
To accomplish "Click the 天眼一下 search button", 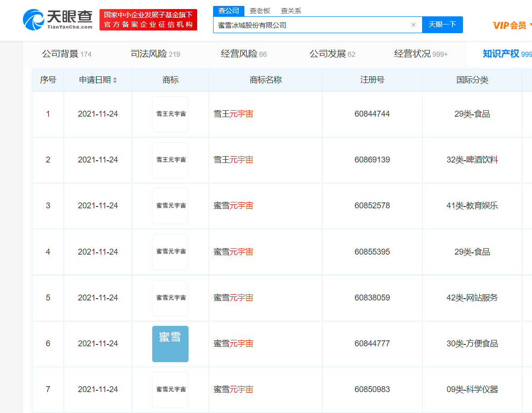I will (442, 25).
